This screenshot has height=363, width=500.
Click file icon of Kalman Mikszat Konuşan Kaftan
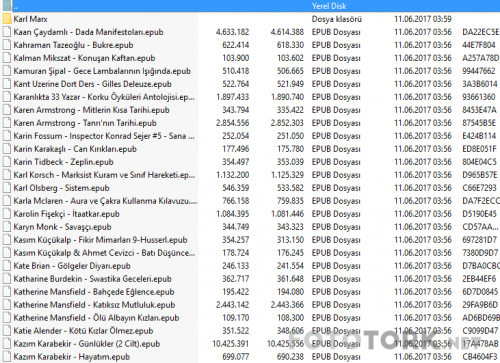click(7, 58)
